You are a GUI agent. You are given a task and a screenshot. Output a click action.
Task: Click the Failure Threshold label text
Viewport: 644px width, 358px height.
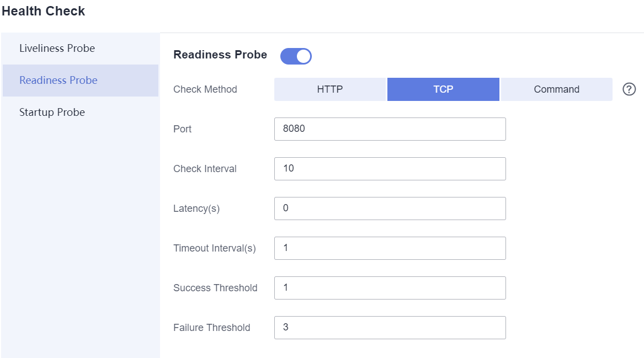point(212,328)
